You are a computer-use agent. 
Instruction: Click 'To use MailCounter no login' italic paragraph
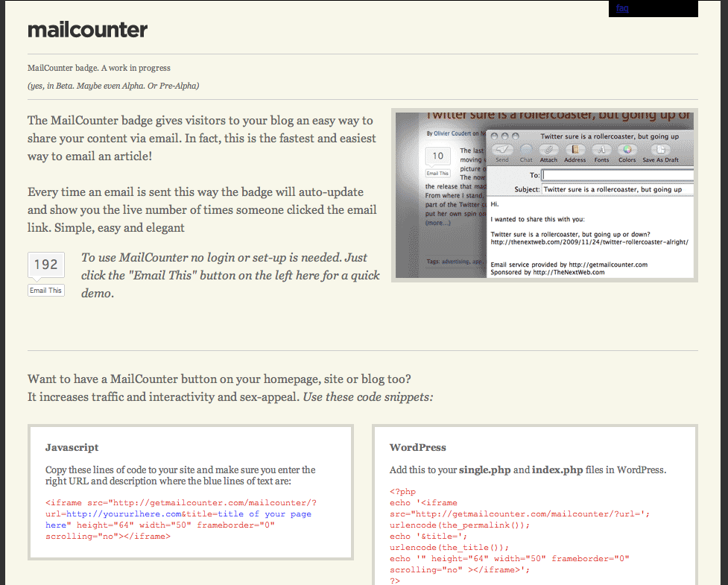(230, 275)
